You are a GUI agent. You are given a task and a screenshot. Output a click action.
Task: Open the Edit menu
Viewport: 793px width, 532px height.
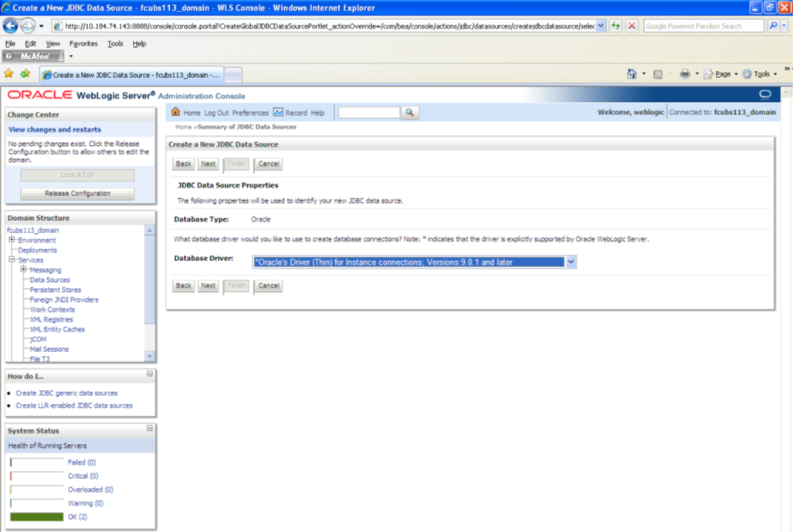coord(30,43)
